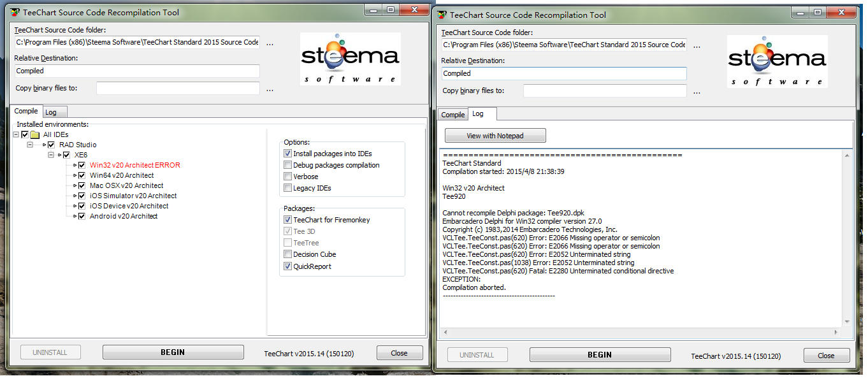
Task: Click the log's horizontal scrollbar right arrow
Action: point(836,333)
